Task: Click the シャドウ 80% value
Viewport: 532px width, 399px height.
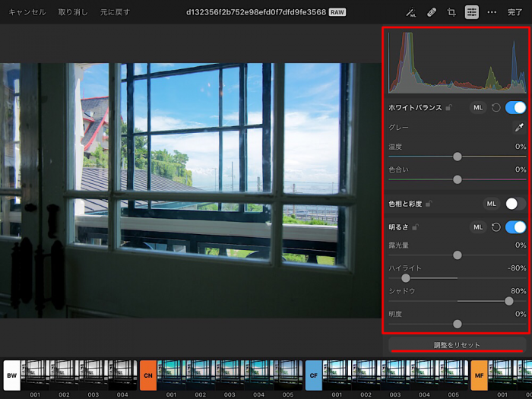Action: pyautogui.click(x=518, y=291)
